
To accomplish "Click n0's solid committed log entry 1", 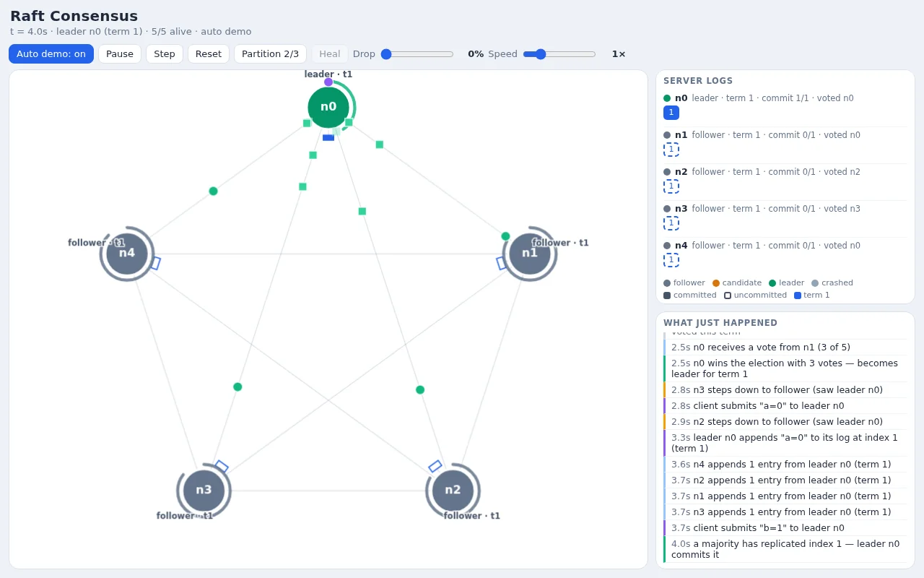I will pyautogui.click(x=671, y=113).
